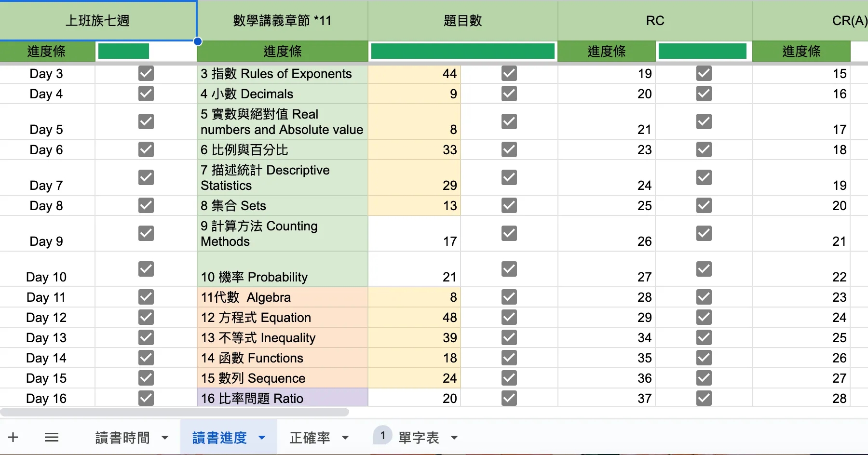Image resolution: width=868 pixels, height=455 pixels.
Task: Switch to the 讀書時間 sheet tab
Action: tap(122, 438)
